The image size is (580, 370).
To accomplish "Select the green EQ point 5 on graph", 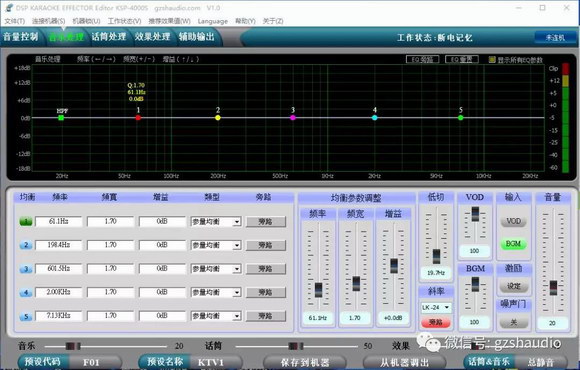I will tap(461, 118).
